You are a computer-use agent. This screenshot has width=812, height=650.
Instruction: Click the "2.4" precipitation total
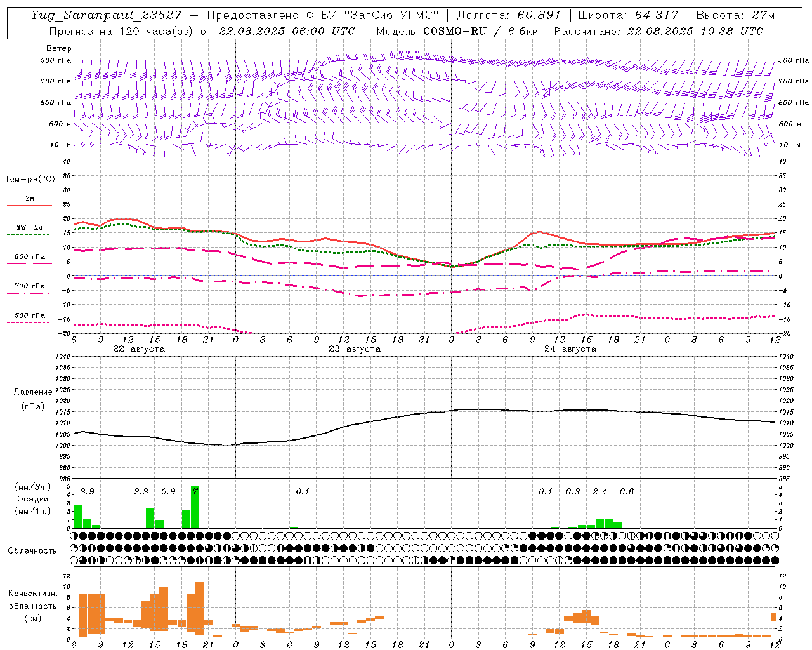[599, 492]
